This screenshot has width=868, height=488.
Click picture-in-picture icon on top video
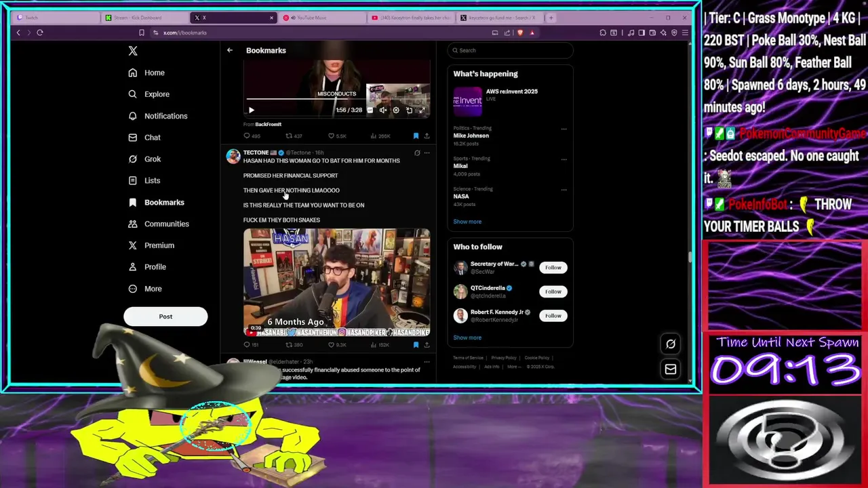pos(409,110)
